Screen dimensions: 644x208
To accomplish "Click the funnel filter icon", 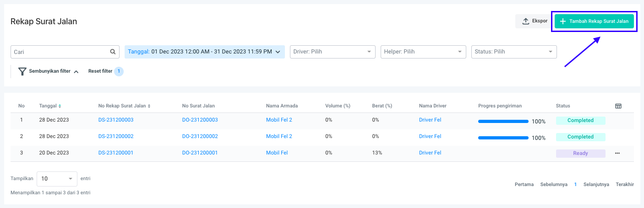I will pyautogui.click(x=22, y=71).
